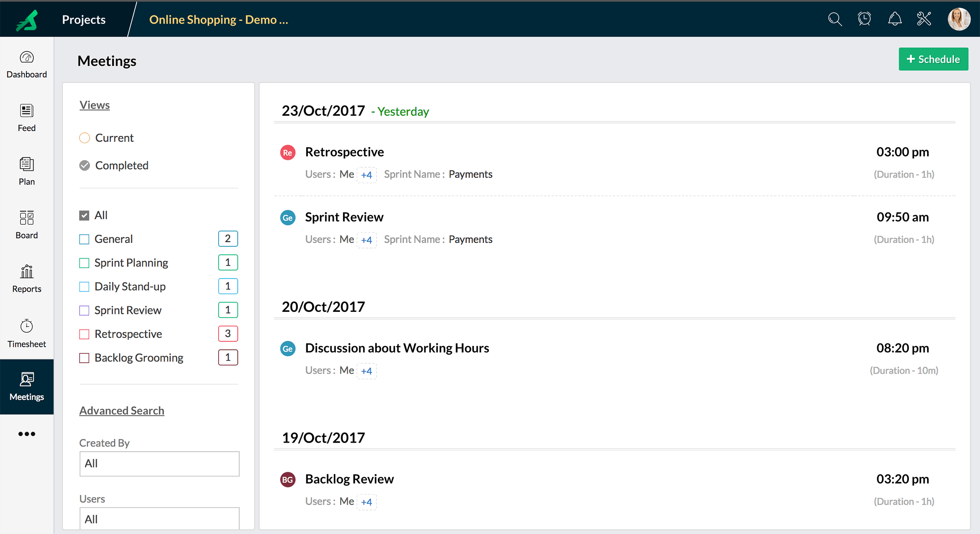This screenshot has height=534, width=980.
Task: Click Backlog Grooming count badge
Action: coord(228,358)
